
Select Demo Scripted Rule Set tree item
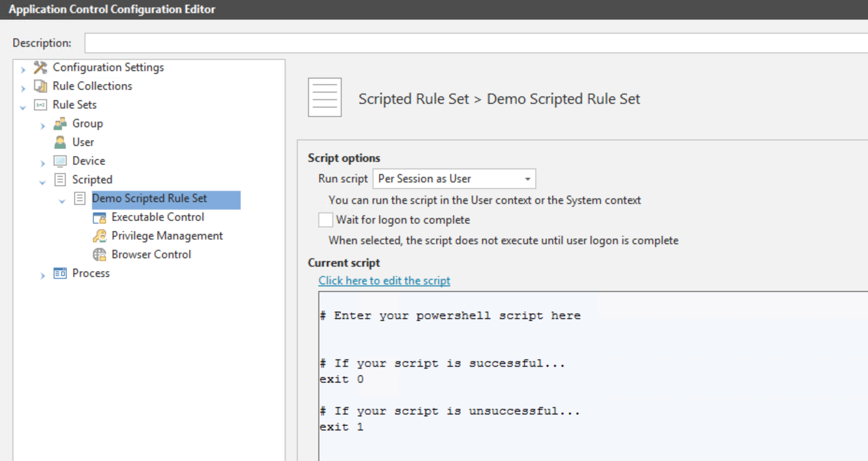click(x=150, y=198)
